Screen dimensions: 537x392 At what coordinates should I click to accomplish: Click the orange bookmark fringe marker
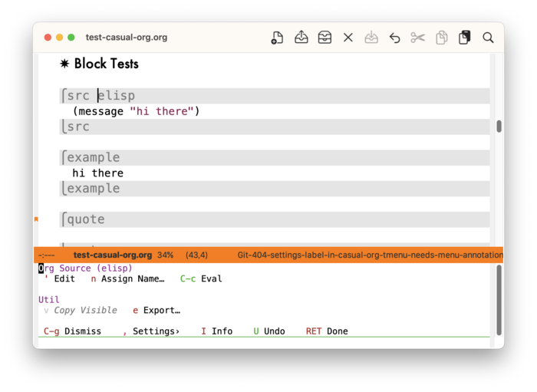(x=36, y=219)
